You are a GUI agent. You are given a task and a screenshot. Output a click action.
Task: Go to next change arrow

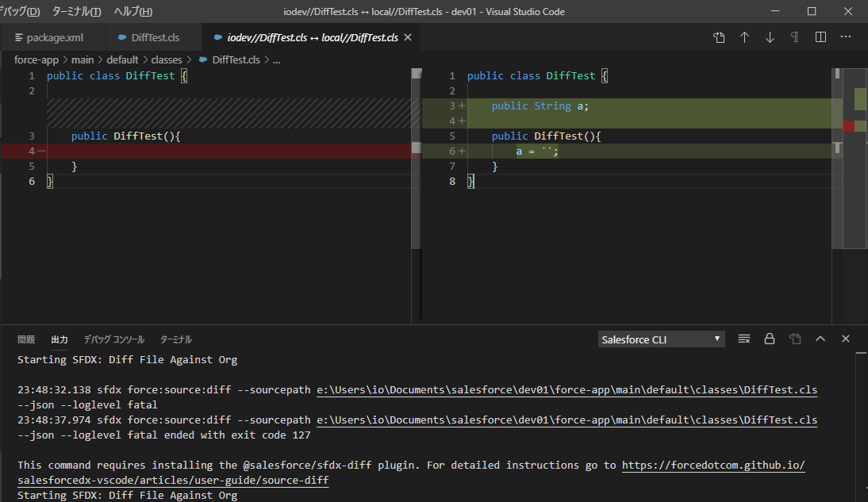pyautogui.click(x=770, y=37)
